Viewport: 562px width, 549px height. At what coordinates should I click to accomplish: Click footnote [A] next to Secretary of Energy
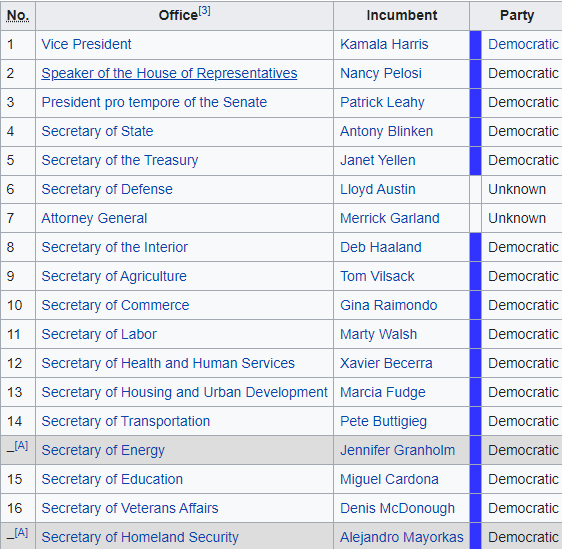click(x=21, y=445)
